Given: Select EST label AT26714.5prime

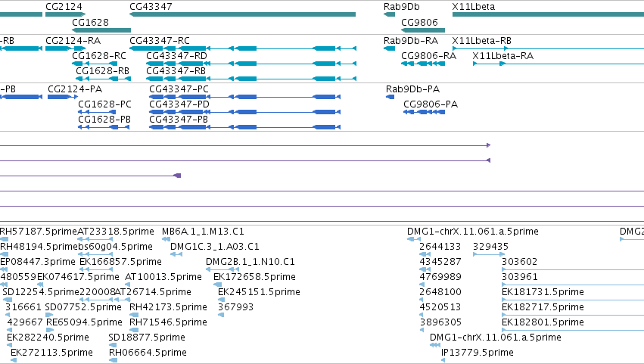Looking at the screenshot, I should (153, 292).
